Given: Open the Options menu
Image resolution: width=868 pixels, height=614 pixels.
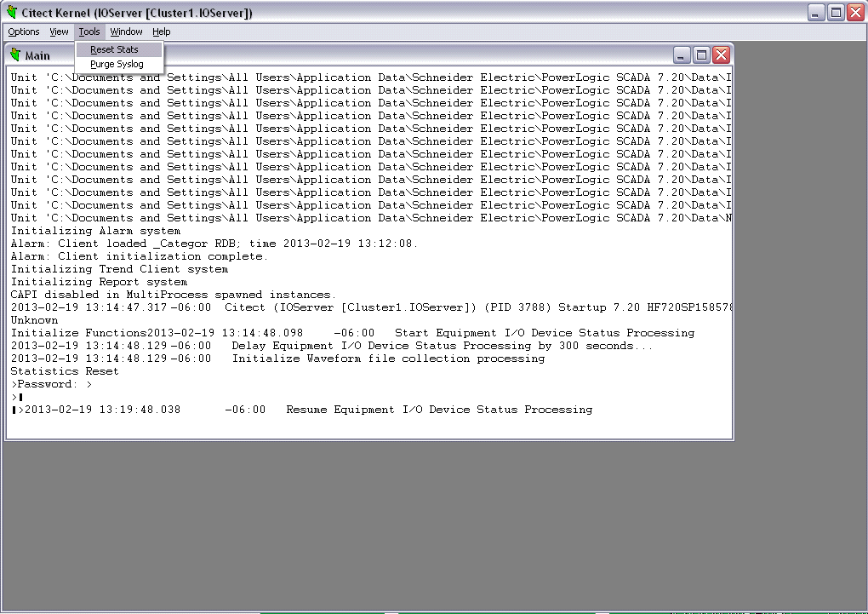Looking at the screenshot, I should coord(23,32).
